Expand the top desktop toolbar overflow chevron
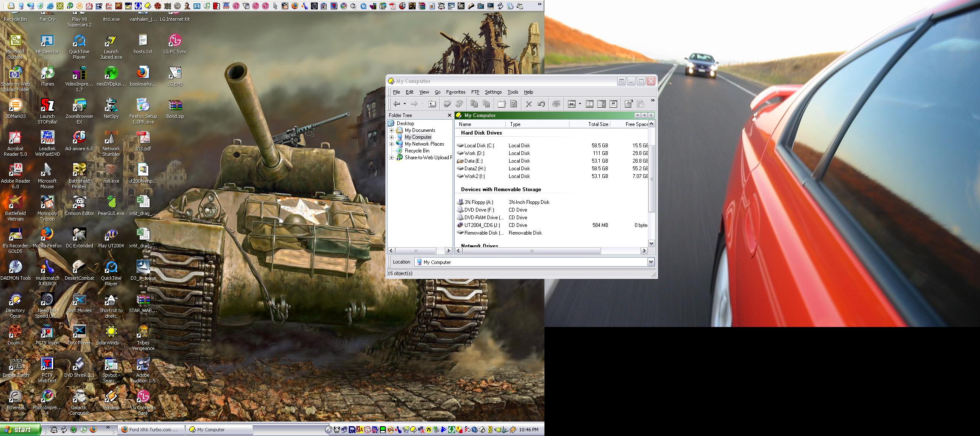 point(540,5)
